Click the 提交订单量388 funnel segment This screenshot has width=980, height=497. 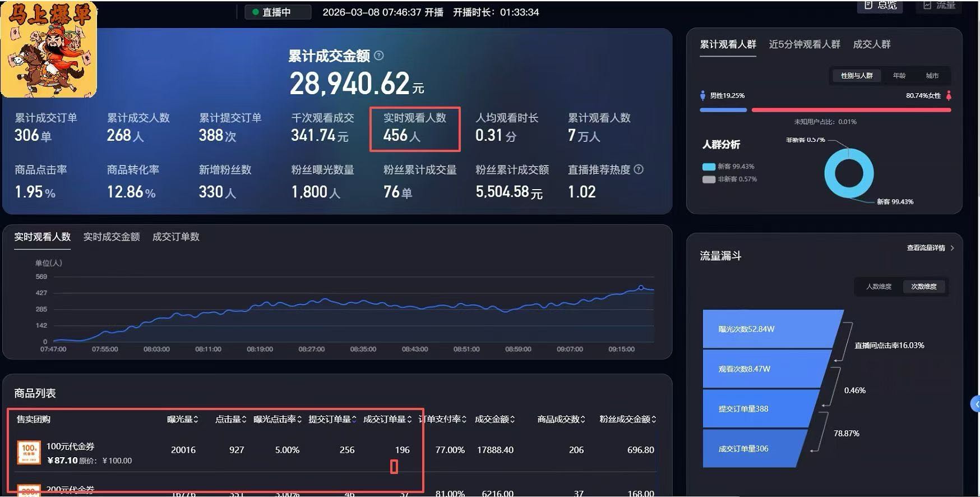pos(761,408)
